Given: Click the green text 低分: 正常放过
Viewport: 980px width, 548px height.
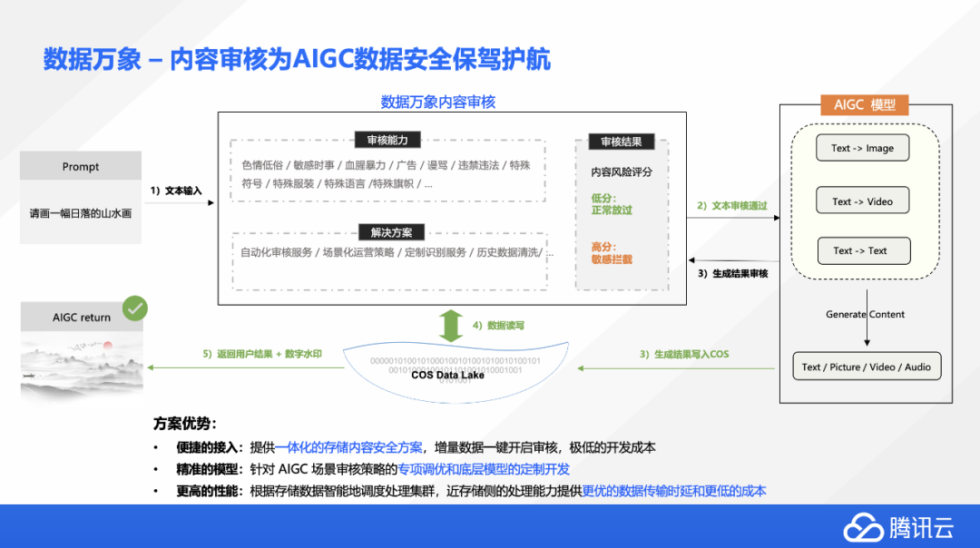Looking at the screenshot, I should pyautogui.click(x=612, y=204).
